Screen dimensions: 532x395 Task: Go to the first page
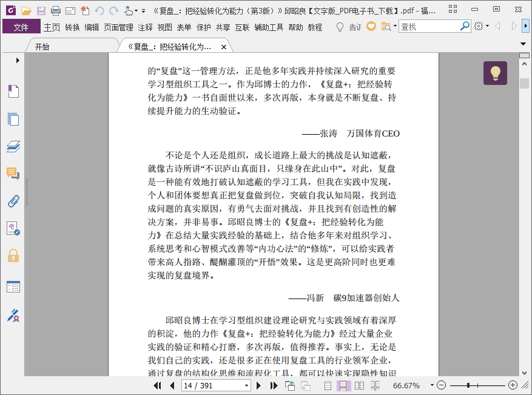[158, 385]
